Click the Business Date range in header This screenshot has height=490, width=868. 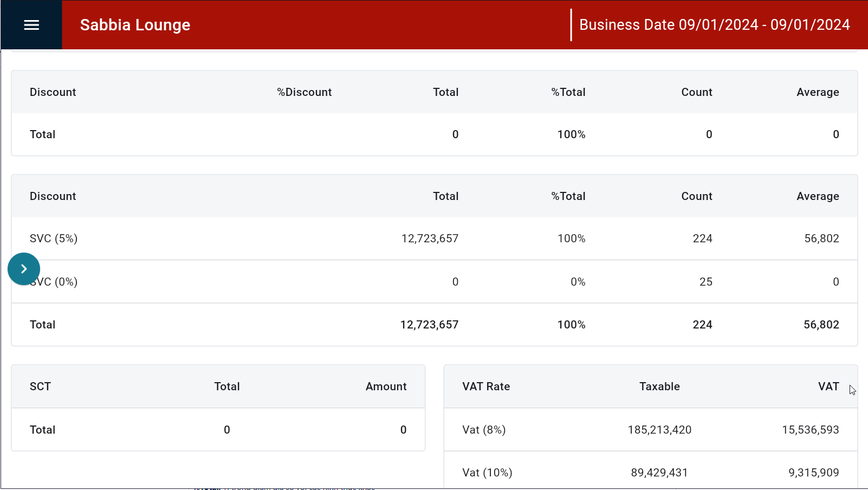714,25
